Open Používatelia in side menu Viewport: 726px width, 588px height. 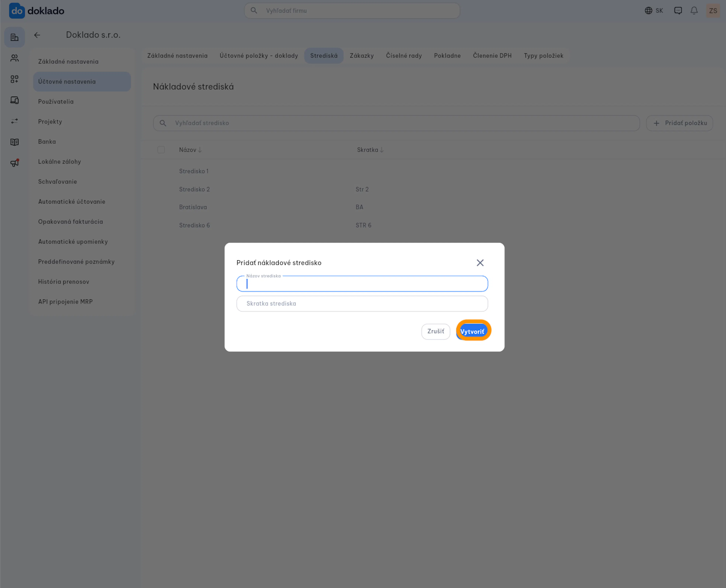pos(82,102)
